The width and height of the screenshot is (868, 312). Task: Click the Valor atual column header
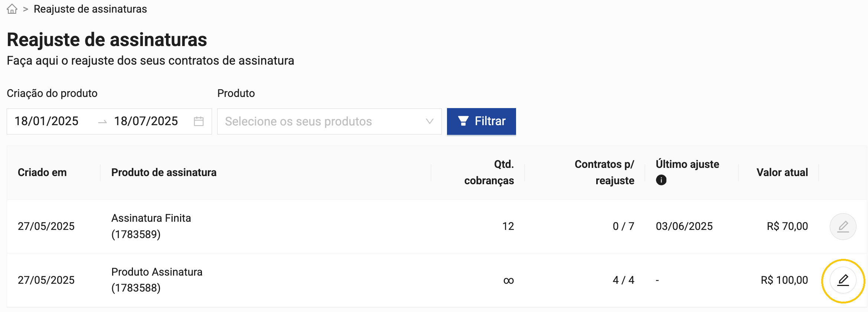point(782,172)
